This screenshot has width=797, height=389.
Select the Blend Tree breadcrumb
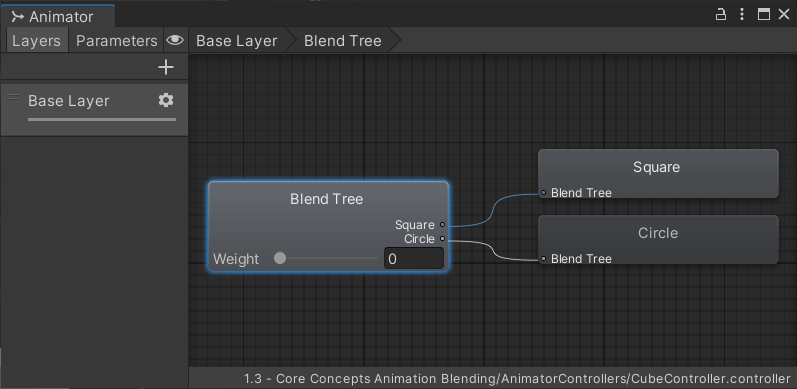(x=343, y=41)
